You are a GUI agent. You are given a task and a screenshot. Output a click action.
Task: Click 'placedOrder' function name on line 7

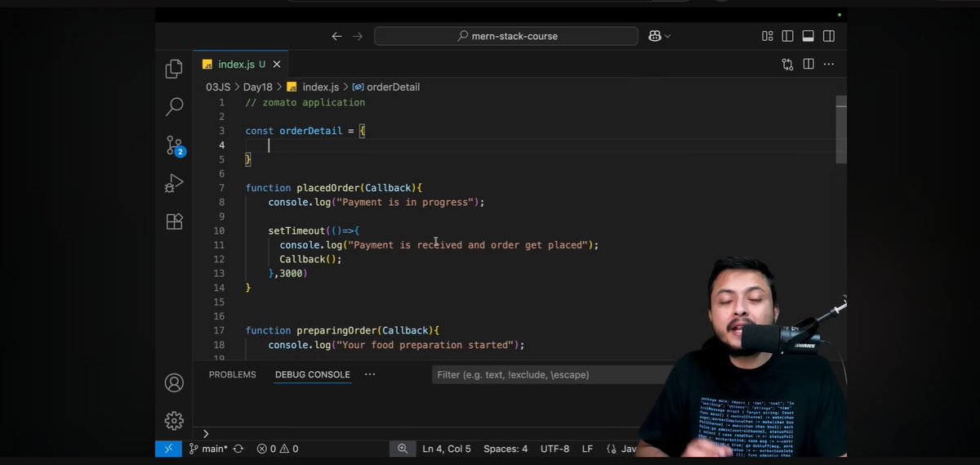327,188
